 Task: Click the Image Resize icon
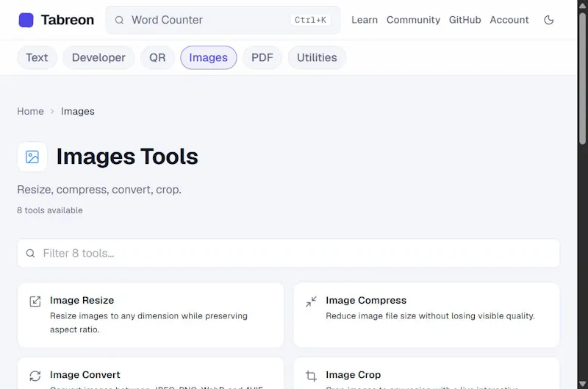pyautogui.click(x=35, y=301)
